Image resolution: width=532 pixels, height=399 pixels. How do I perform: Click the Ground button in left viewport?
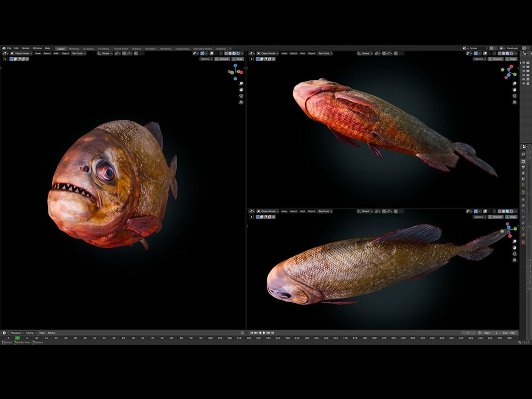tap(222, 59)
